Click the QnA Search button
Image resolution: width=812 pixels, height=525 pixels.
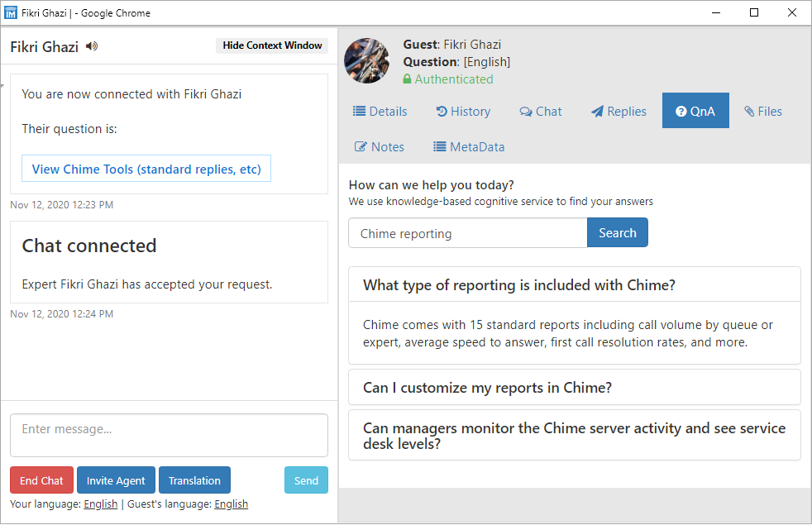[618, 233]
